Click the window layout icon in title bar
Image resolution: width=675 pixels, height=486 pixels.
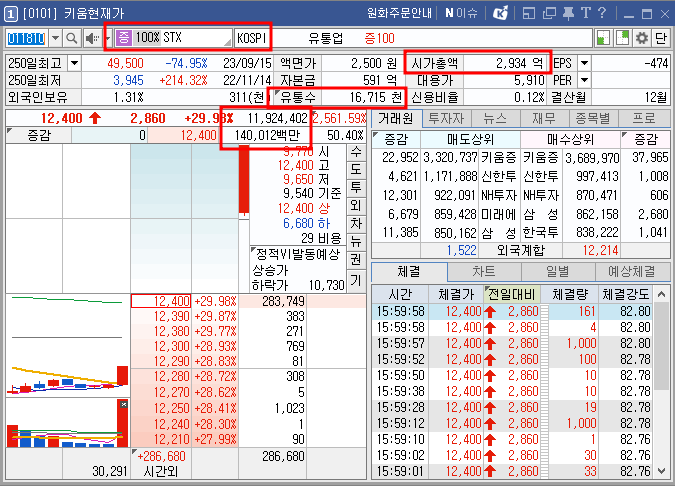coord(529,13)
